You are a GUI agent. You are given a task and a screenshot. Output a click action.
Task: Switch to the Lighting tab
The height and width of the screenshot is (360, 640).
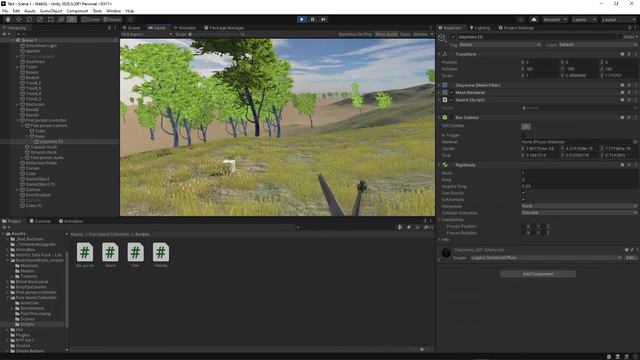click(x=480, y=28)
